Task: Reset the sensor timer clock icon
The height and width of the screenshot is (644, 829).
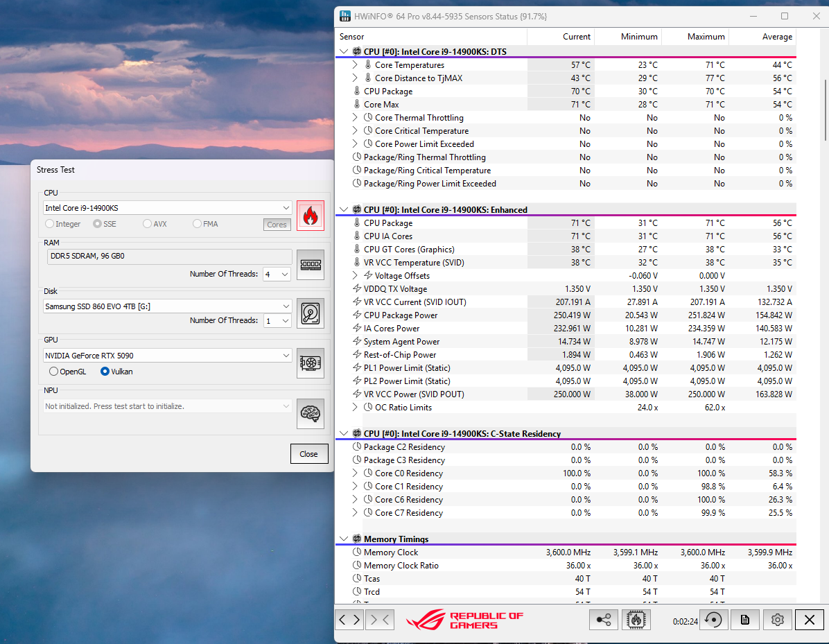Action: [713, 620]
